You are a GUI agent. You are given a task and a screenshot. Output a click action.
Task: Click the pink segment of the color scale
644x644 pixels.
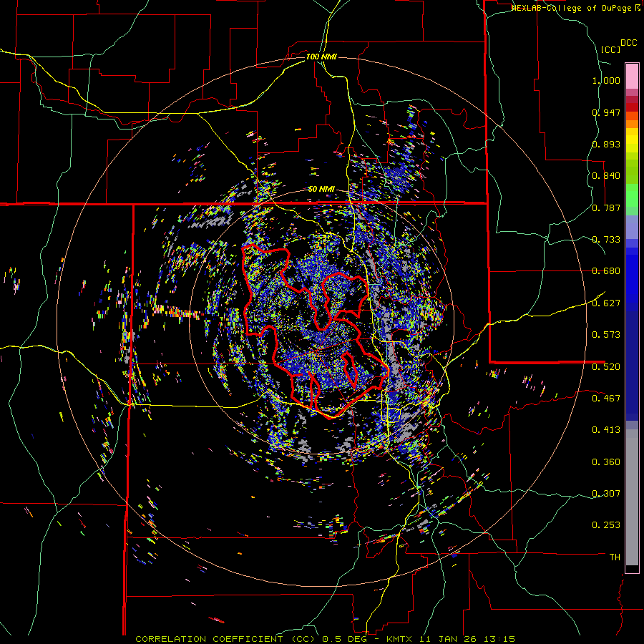click(x=632, y=76)
